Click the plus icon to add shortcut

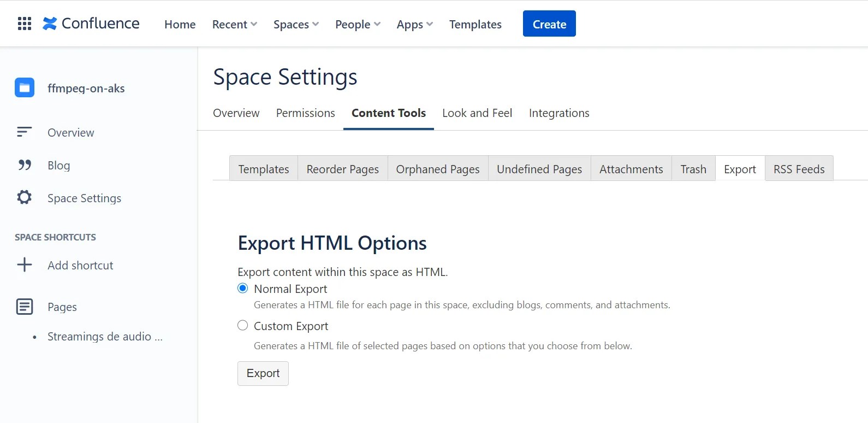(x=25, y=265)
